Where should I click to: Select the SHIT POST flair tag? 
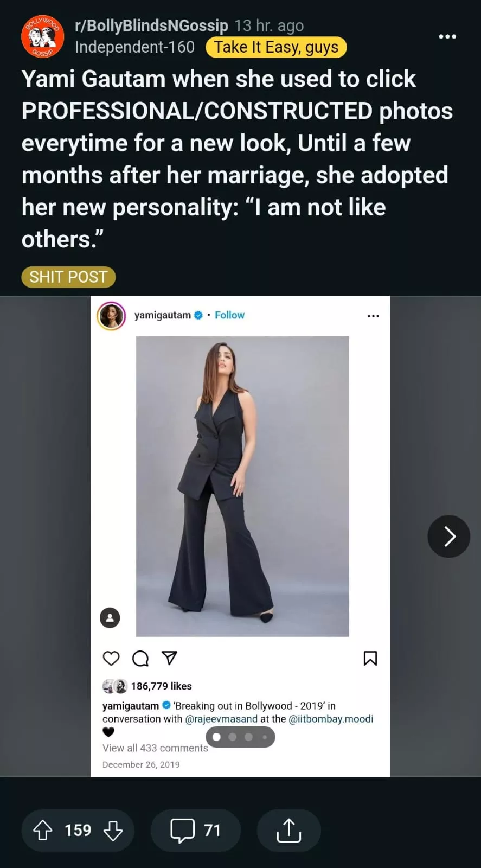pyautogui.click(x=68, y=277)
